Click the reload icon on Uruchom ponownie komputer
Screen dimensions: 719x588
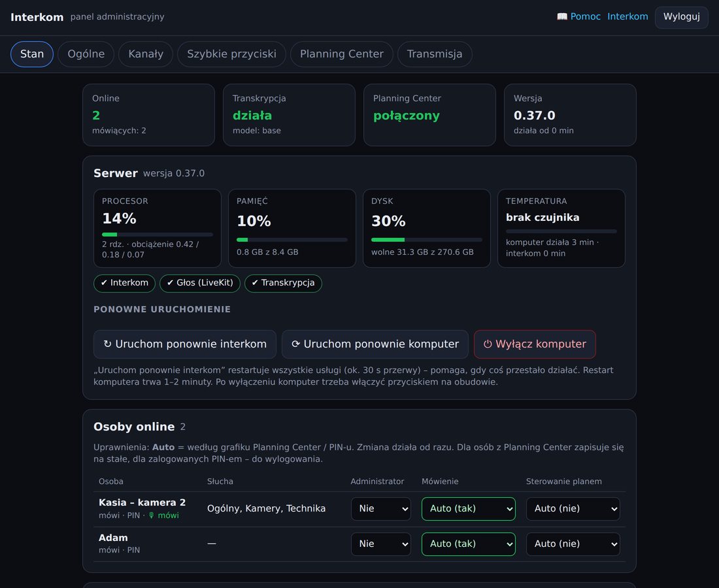[x=295, y=344]
